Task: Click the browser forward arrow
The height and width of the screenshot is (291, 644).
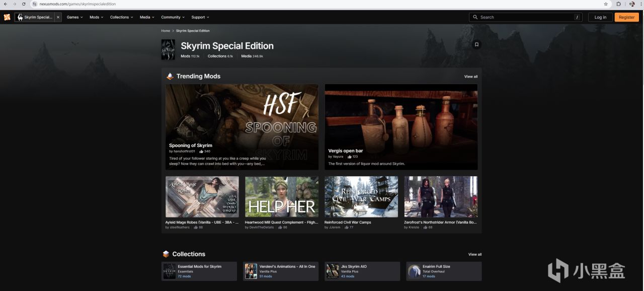Action: [x=14, y=4]
